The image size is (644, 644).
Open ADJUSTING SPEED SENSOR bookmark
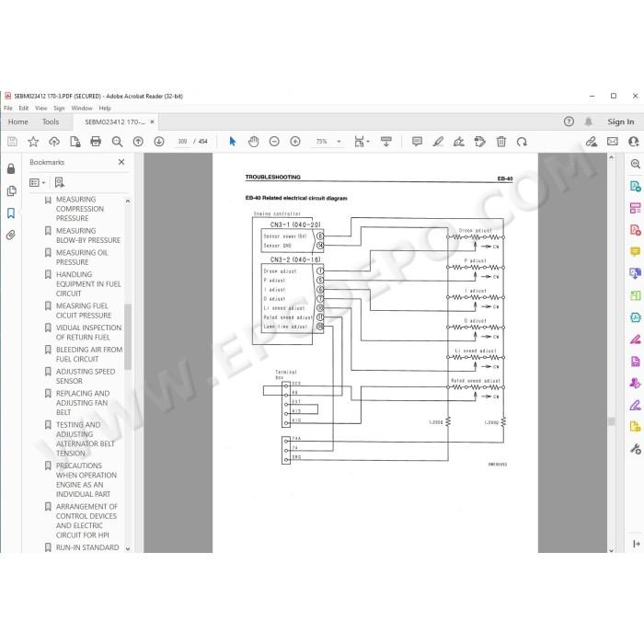pos(86,376)
